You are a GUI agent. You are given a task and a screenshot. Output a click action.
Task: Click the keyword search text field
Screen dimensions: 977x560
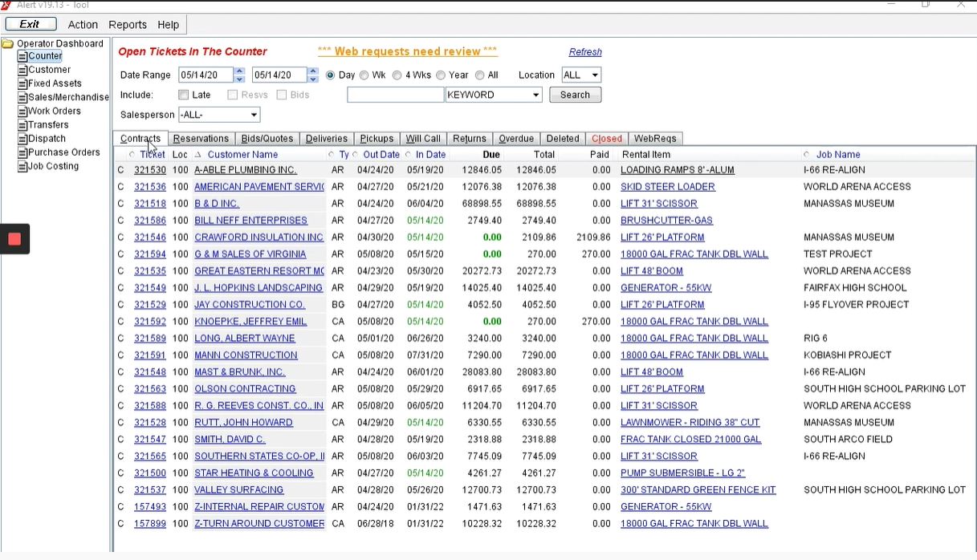tap(395, 95)
